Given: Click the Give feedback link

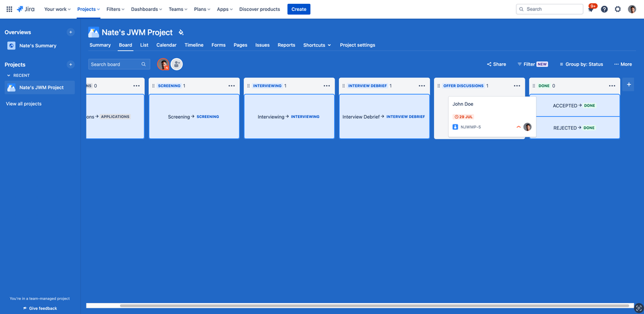Looking at the screenshot, I should 40,308.
